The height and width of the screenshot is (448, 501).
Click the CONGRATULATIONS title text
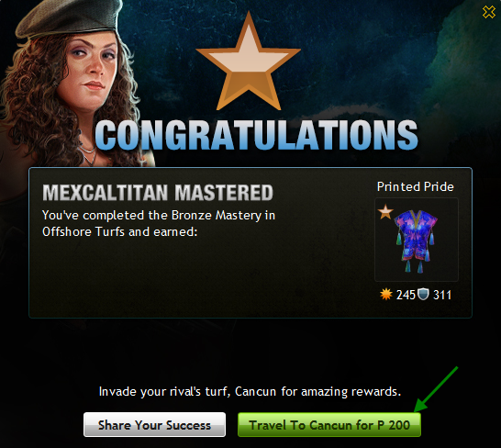click(256, 135)
